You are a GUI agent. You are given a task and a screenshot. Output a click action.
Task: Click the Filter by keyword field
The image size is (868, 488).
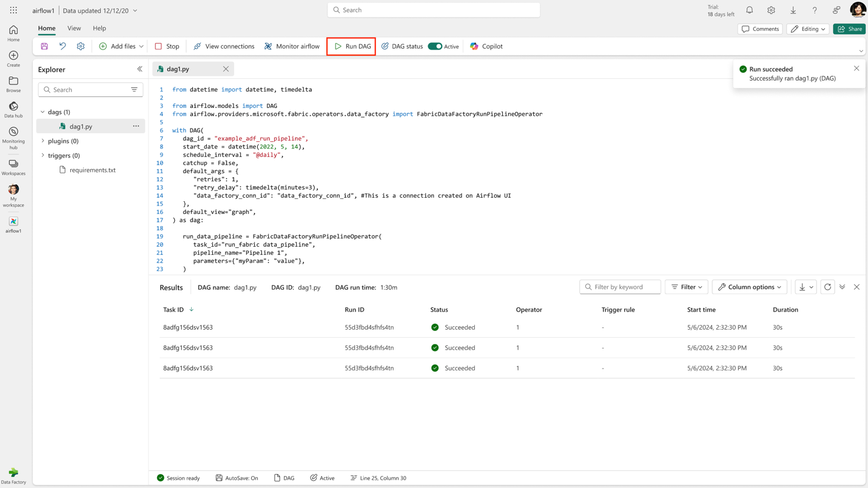620,287
